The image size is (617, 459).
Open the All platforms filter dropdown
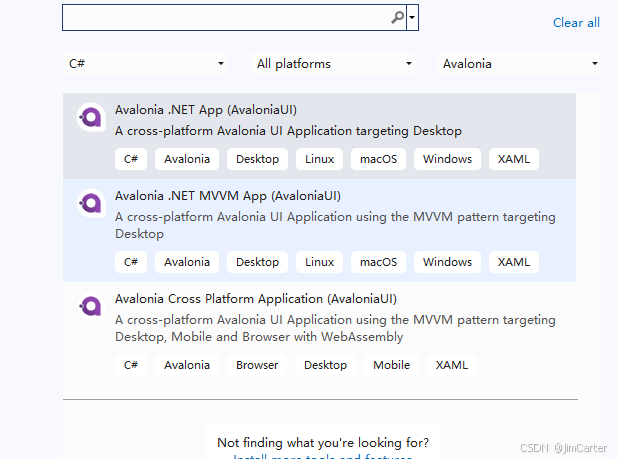point(333,63)
